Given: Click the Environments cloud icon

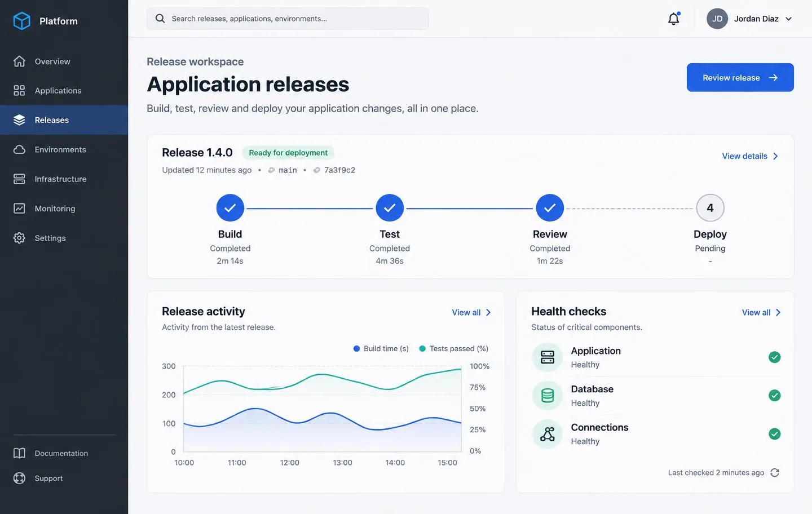Looking at the screenshot, I should pos(19,149).
